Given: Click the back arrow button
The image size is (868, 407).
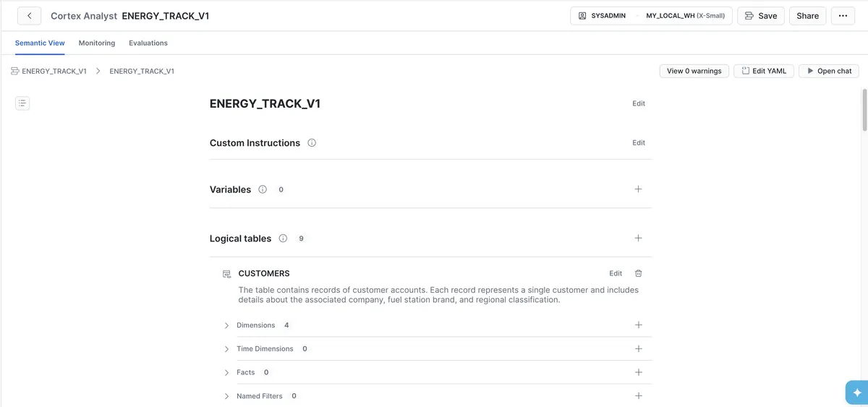Looking at the screenshot, I should 29,15.
